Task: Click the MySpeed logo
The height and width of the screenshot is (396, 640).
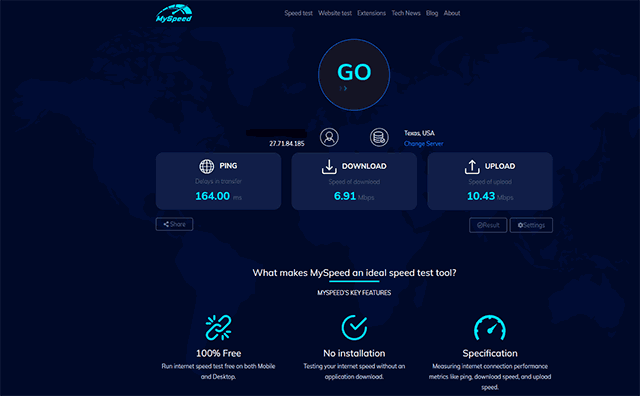Action: [174, 13]
